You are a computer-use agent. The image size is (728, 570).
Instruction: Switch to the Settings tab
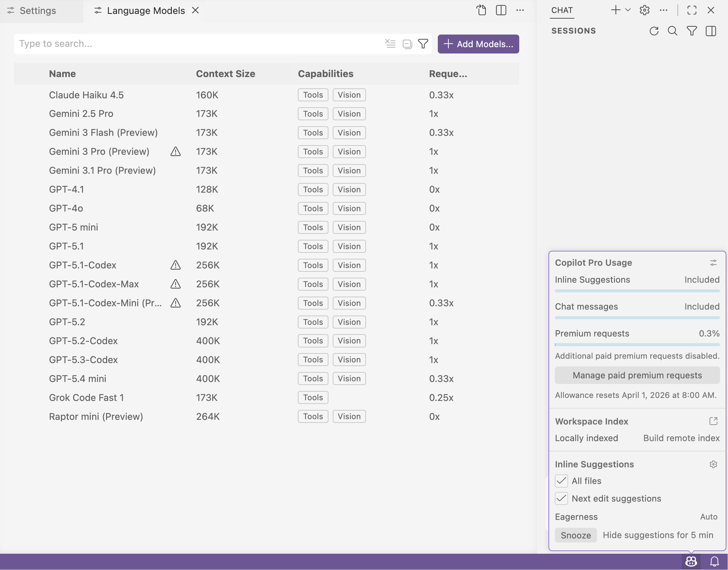[42, 11]
